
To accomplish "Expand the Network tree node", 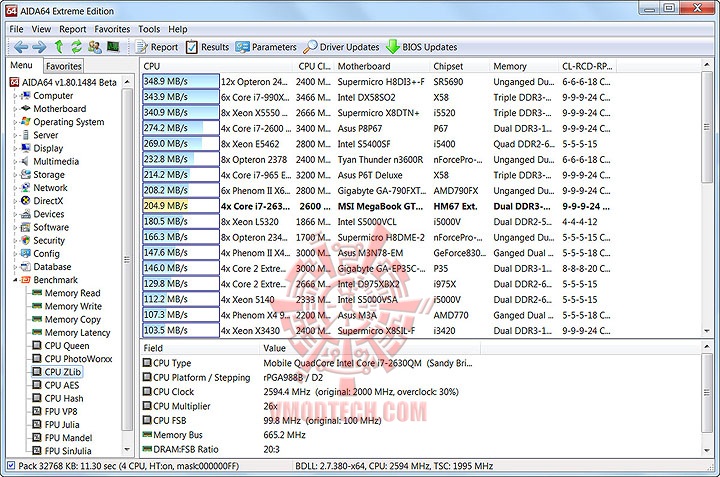I will (x=15, y=188).
